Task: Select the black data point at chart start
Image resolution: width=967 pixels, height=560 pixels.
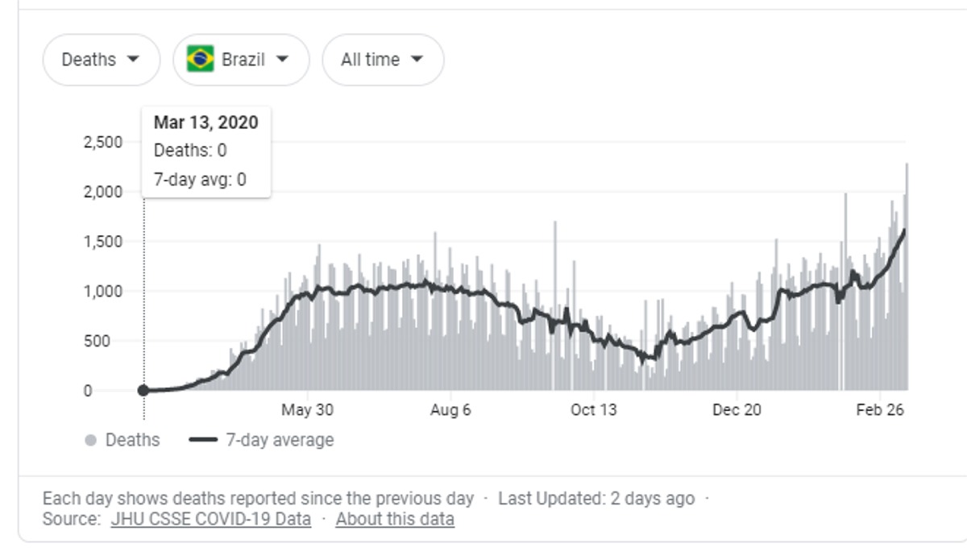Action: [x=143, y=391]
